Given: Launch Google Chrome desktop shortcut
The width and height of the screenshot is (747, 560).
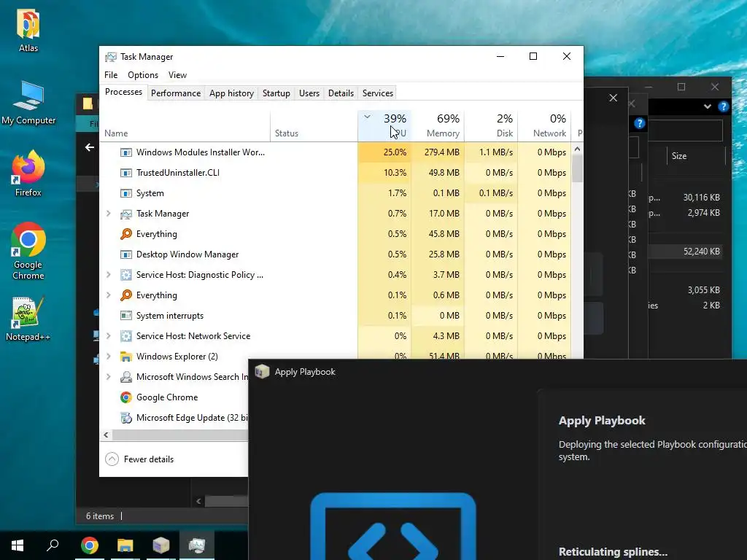Looking at the screenshot, I should click(x=28, y=239).
